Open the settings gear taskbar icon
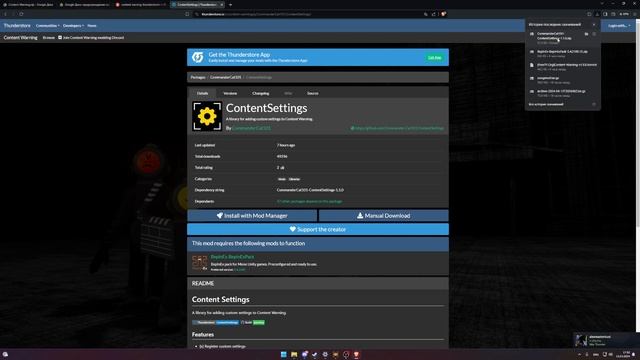The image size is (640, 360). (x=325, y=354)
